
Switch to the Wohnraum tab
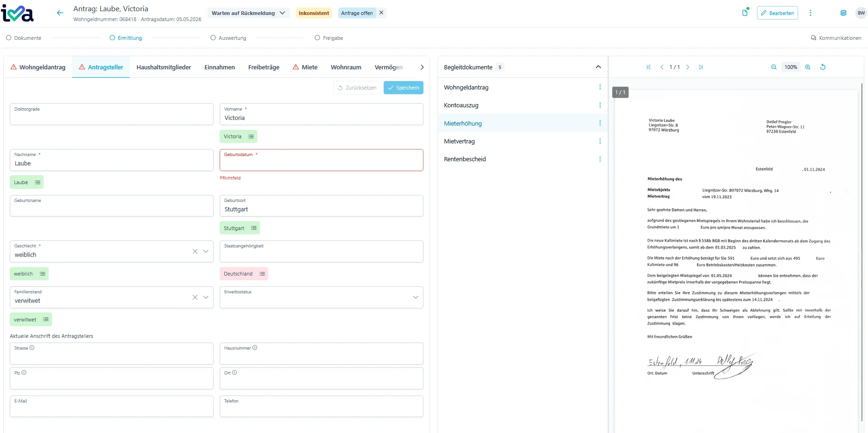tap(346, 67)
